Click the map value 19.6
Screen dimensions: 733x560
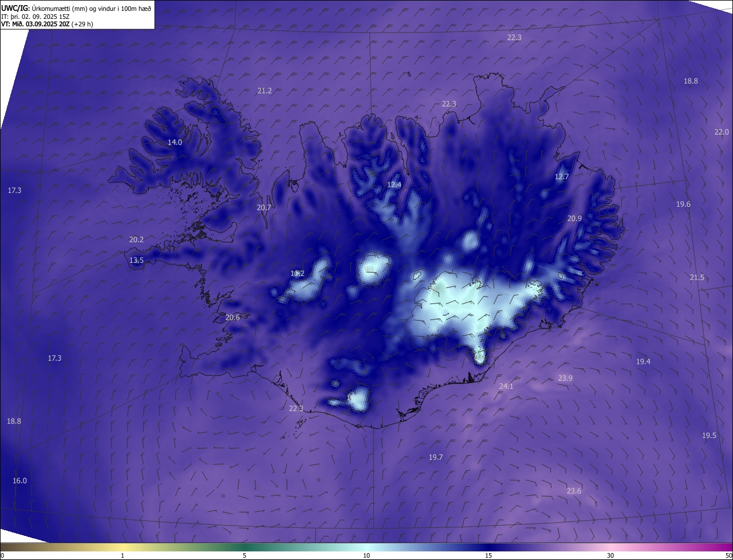pos(683,204)
